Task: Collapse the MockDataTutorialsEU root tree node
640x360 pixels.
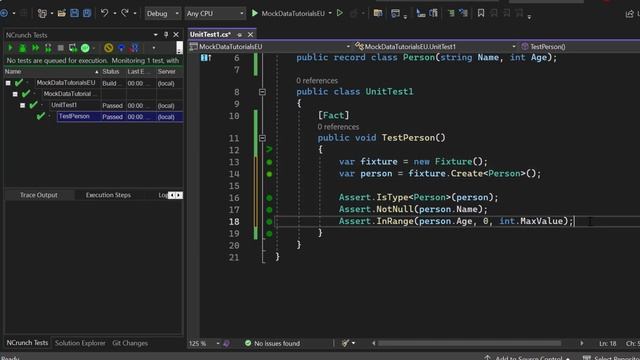Action: pos(8,83)
